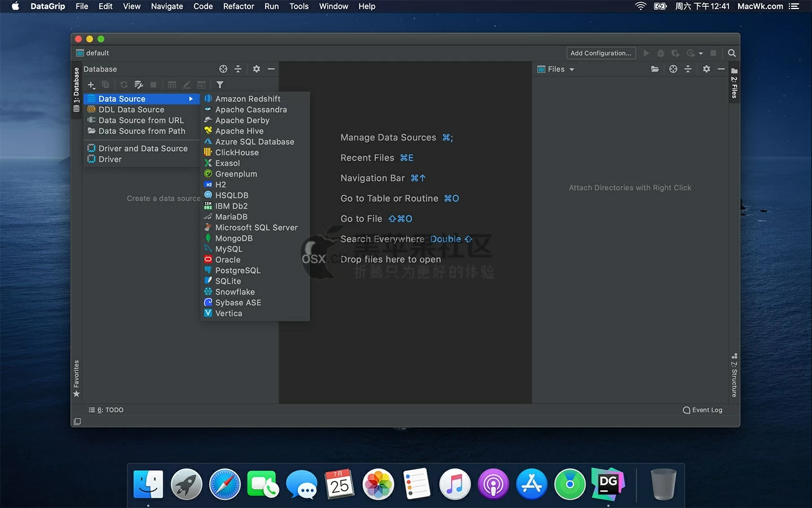Select Driver and Data Source entry

tap(142, 148)
